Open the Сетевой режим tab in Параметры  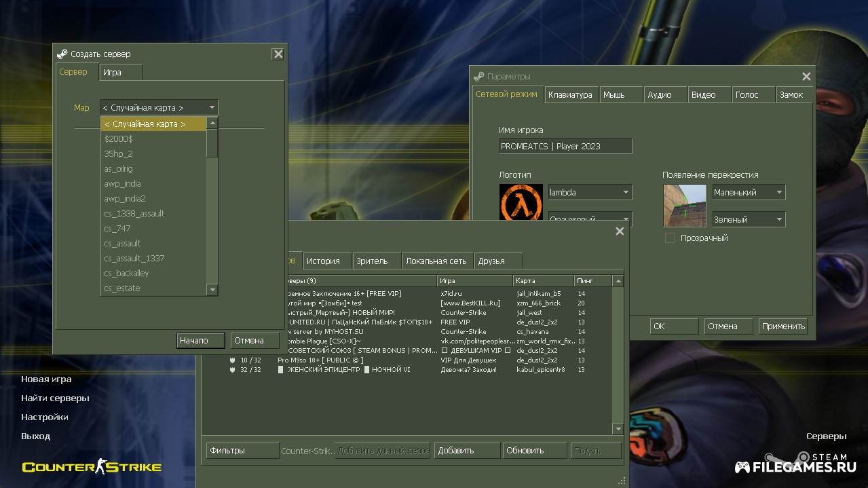pyautogui.click(x=507, y=94)
